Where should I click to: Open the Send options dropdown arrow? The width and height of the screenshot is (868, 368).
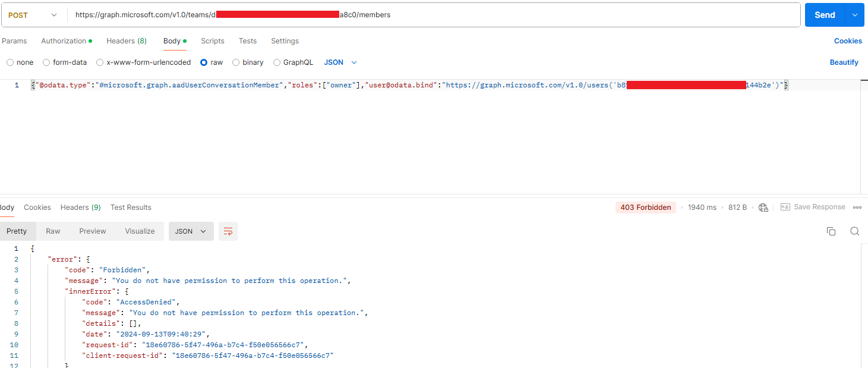[x=855, y=15]
